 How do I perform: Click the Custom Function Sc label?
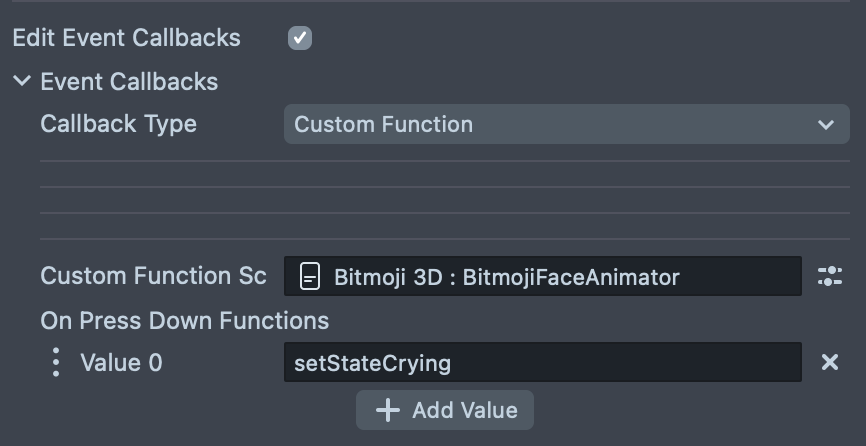pos(153,276)
